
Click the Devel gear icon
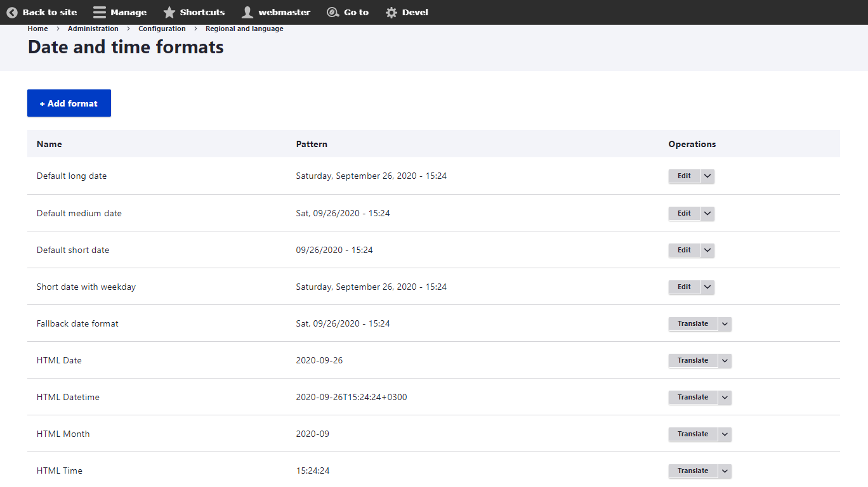[x=391, y=12]
